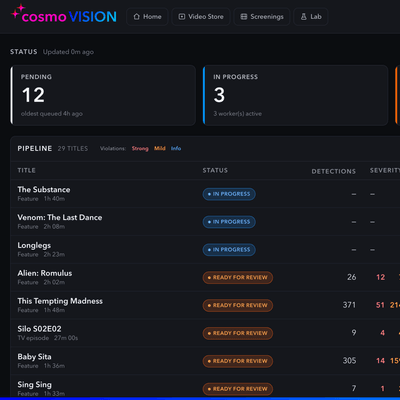400x400 pixels.
Task: Click the '29 TITLES' count label
Action: [73, 148]
